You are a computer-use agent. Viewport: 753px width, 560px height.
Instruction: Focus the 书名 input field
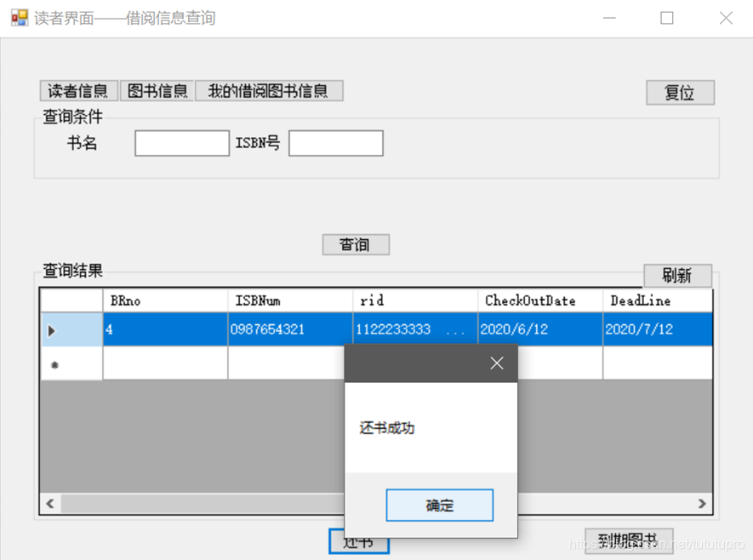182,143
